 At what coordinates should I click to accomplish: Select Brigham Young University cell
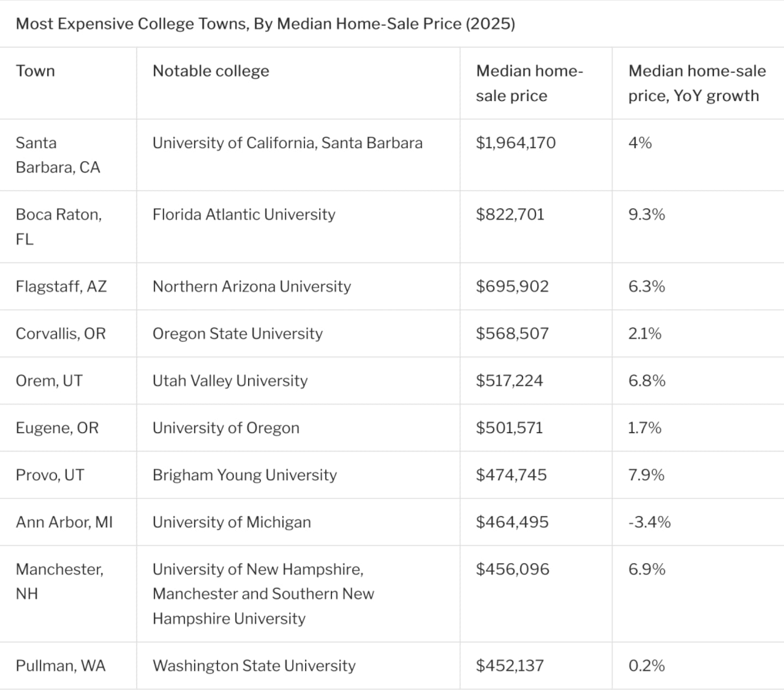pos(244,475)
